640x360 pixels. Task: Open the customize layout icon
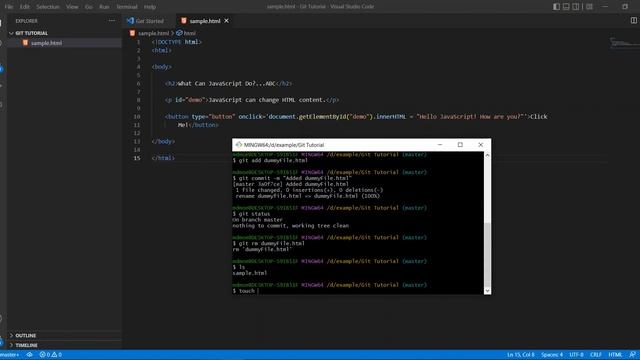point(589,7)
